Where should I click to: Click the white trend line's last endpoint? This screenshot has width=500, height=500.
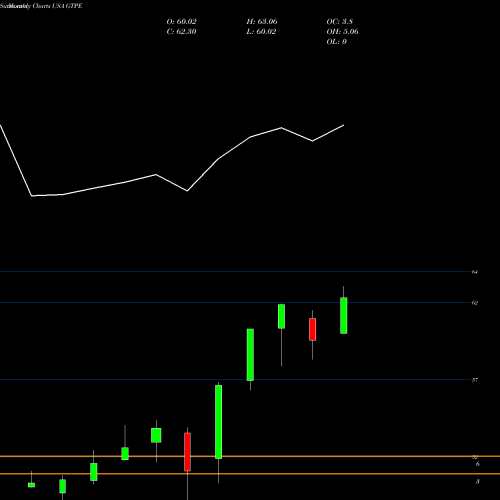coord(344,125)
